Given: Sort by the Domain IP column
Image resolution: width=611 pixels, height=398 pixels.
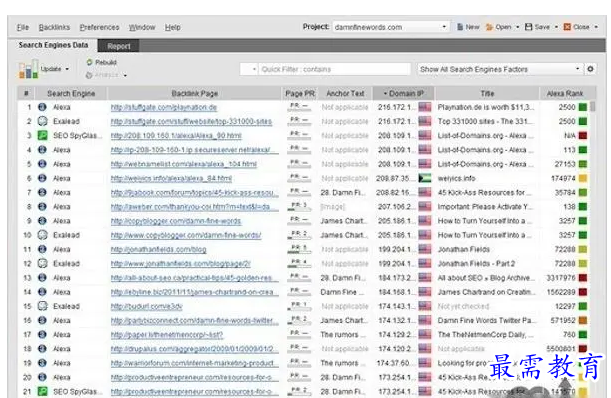Looking at the screenshot, I should [x=404, y=94].
